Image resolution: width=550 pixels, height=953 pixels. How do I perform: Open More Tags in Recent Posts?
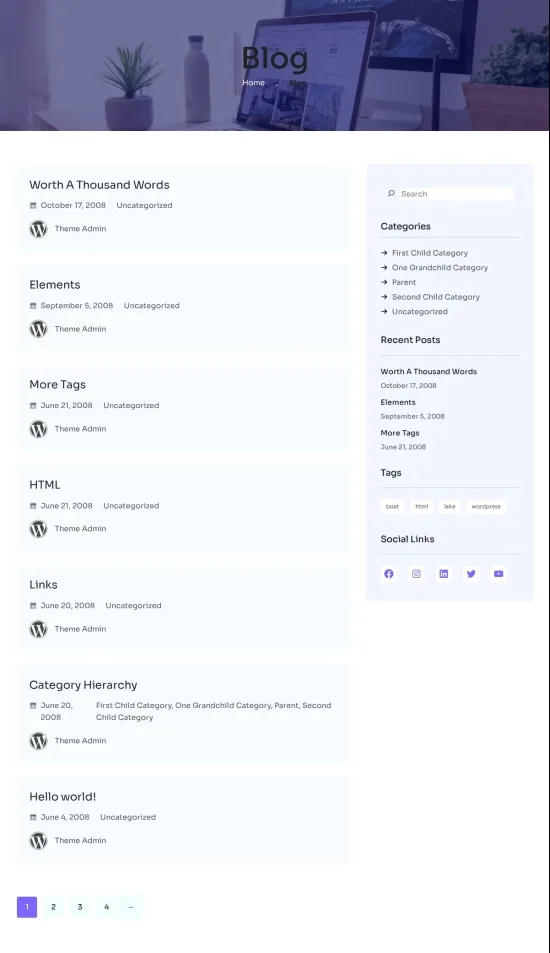400,433
